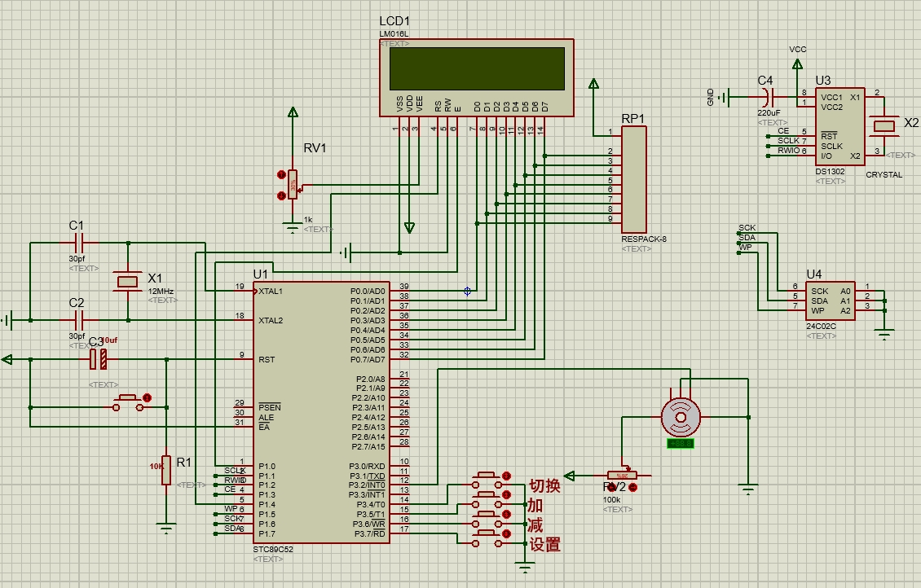Select the DC motor symbol

click(x=681, y=417)
